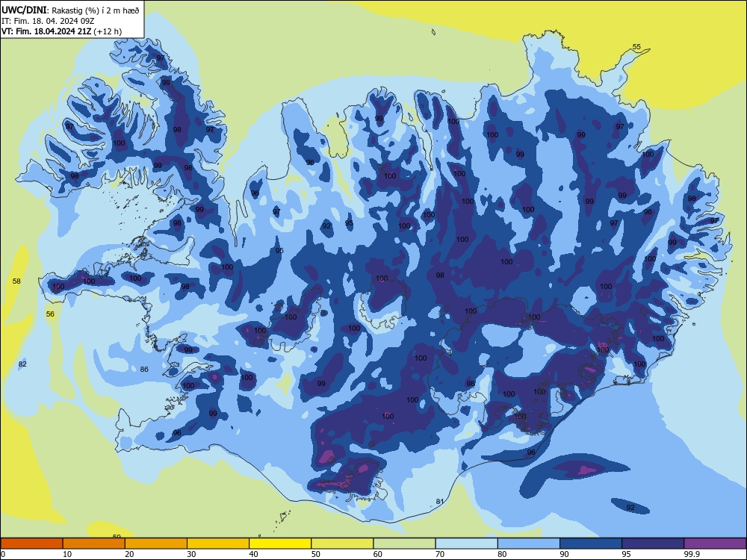
Task: Click the legend label '60'
Action: (378, 554)
